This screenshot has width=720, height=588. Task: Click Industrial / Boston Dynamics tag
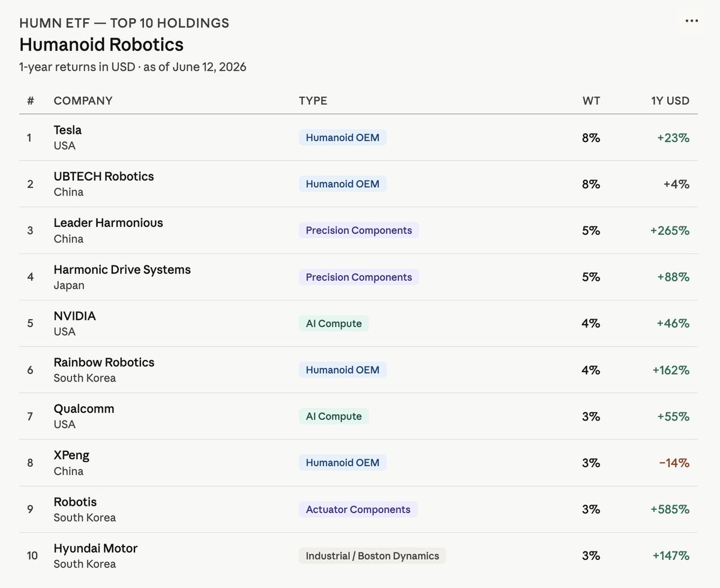(x=373, y=556)
